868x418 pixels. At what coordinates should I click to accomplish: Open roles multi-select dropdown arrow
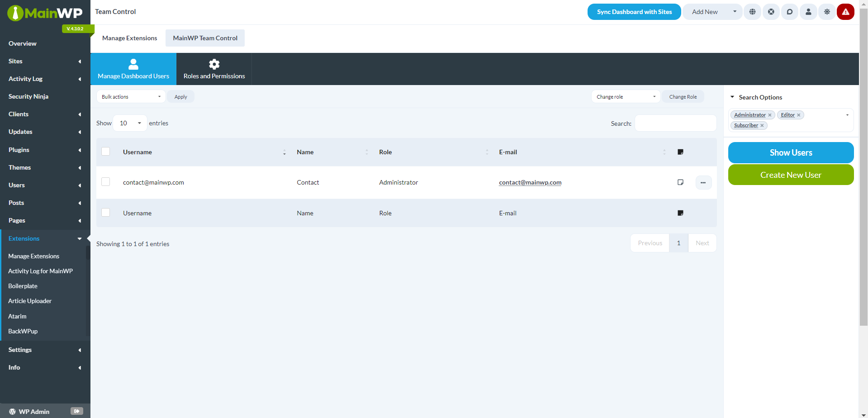[847, 115]
